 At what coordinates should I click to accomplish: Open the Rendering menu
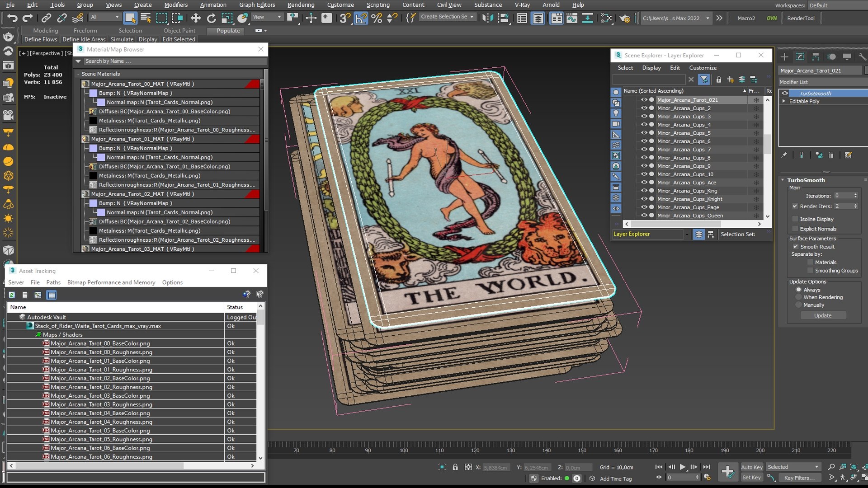coord(301,5)
